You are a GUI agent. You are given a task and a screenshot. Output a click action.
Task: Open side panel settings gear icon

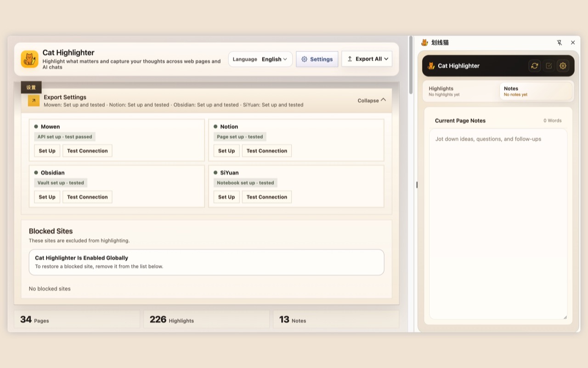coord(563,66)
